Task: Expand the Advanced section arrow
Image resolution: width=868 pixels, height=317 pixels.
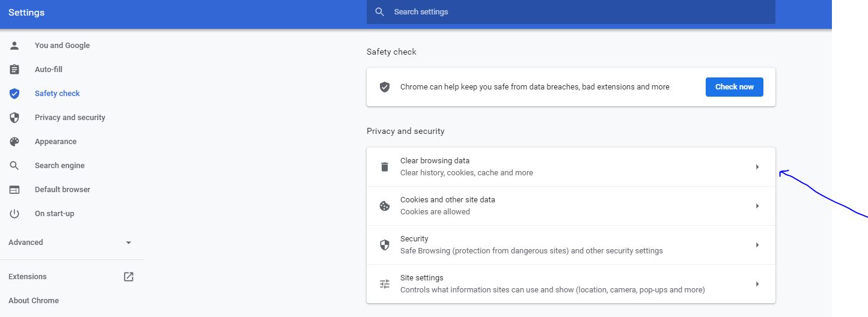Action: click(128, 243)
